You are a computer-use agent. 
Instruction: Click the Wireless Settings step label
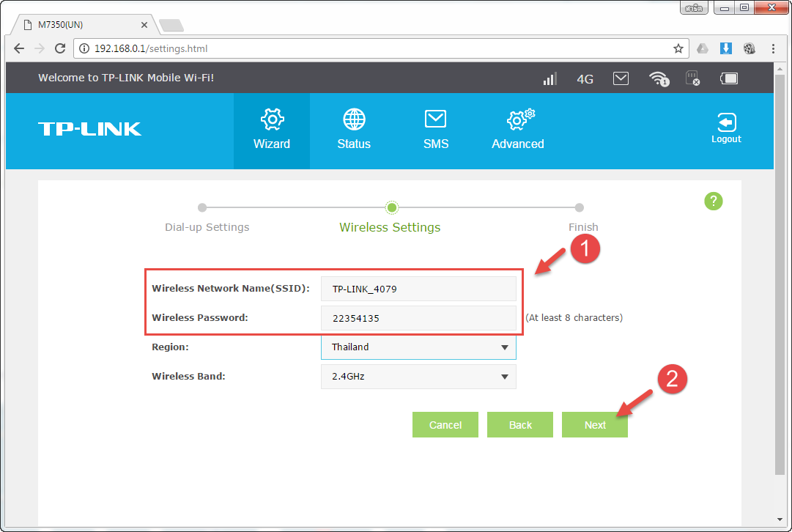click(x=390, y=227)
